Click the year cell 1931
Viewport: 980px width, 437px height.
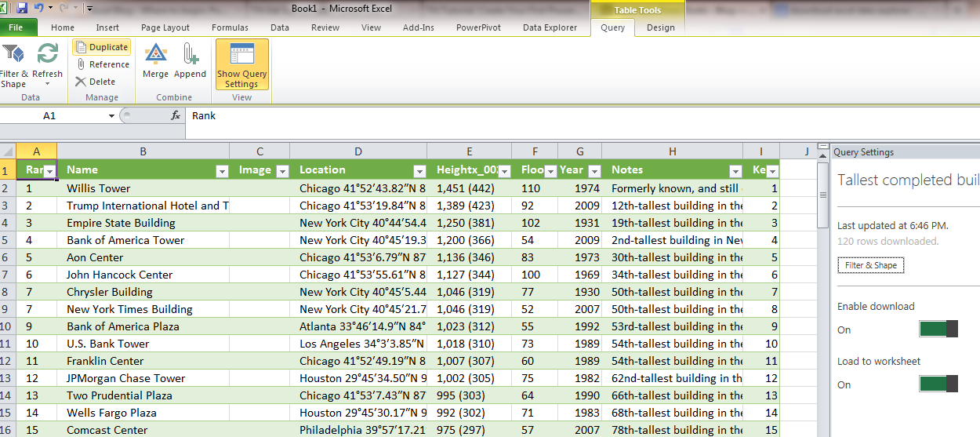580,223
